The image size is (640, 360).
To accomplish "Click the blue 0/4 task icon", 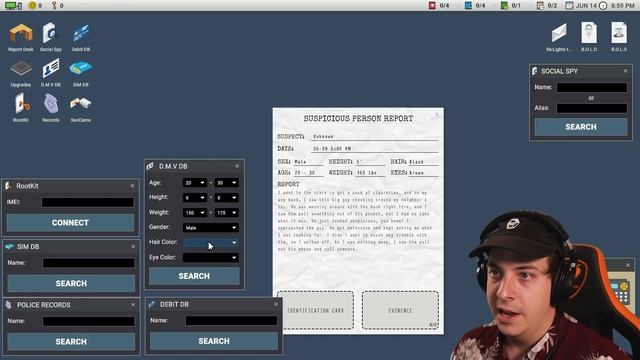I will (x=468, y=5).
